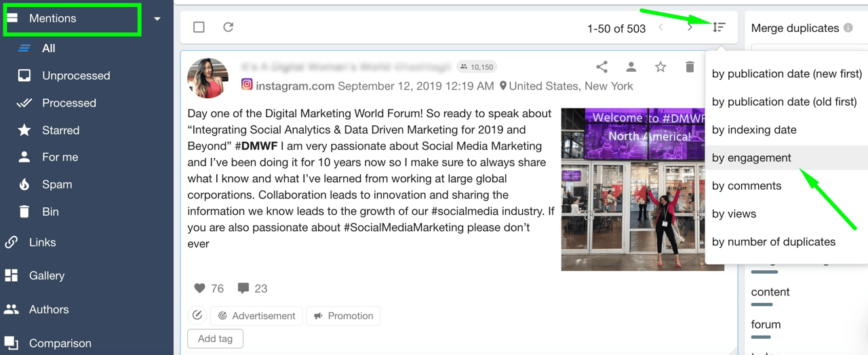The height and width of the screenshot is (355, 868).
Task: Go to previous page of mentions
Action: (661, 28)
